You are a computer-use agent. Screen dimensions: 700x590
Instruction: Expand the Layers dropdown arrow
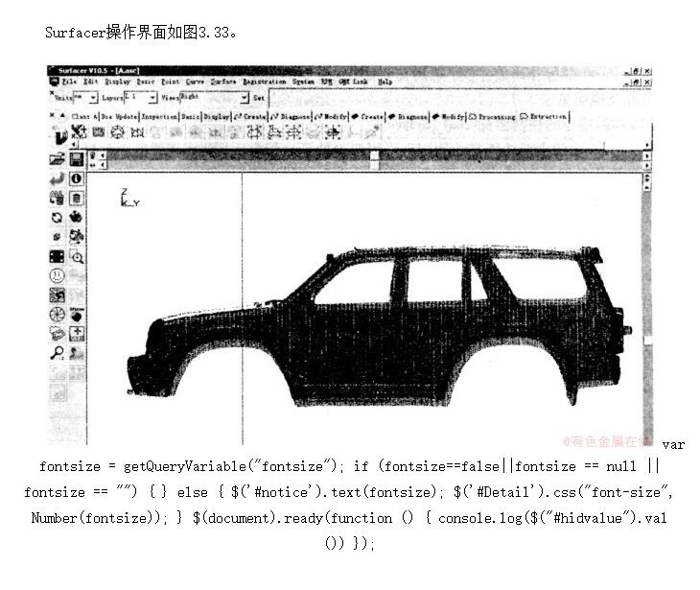coord(152,98)
